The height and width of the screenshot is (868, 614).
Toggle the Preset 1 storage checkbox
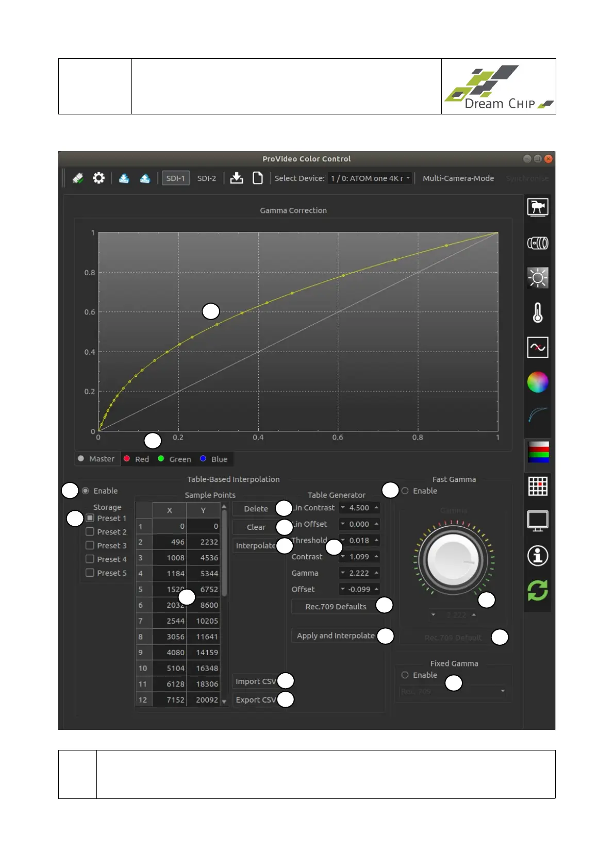coord(90,518)
